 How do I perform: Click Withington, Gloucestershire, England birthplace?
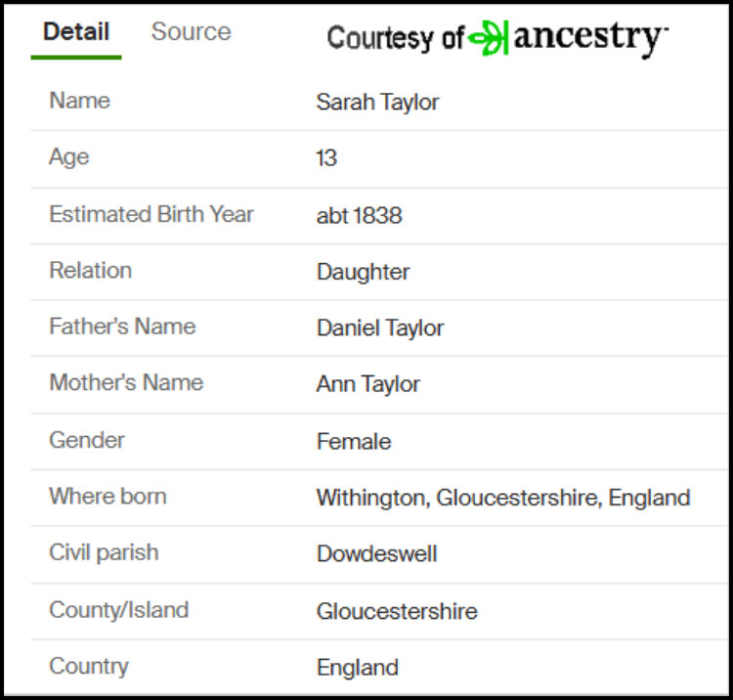coord(503,498)
